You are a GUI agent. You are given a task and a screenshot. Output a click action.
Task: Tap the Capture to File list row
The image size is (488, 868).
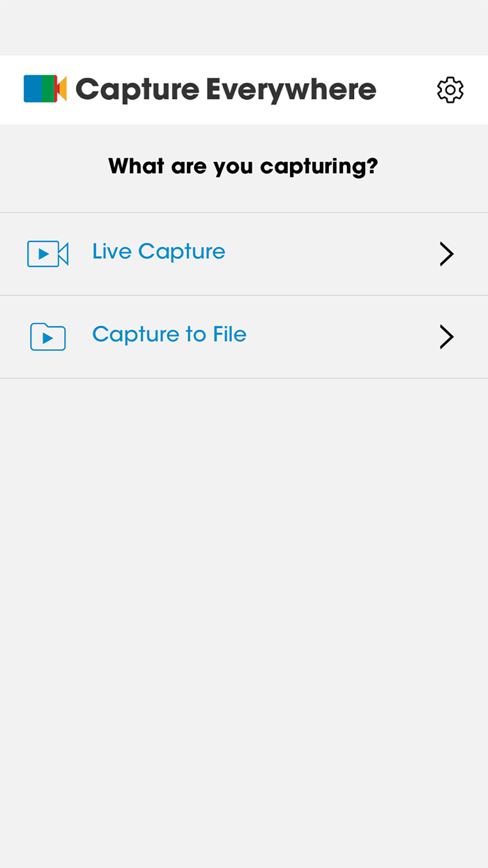(244, 336)
